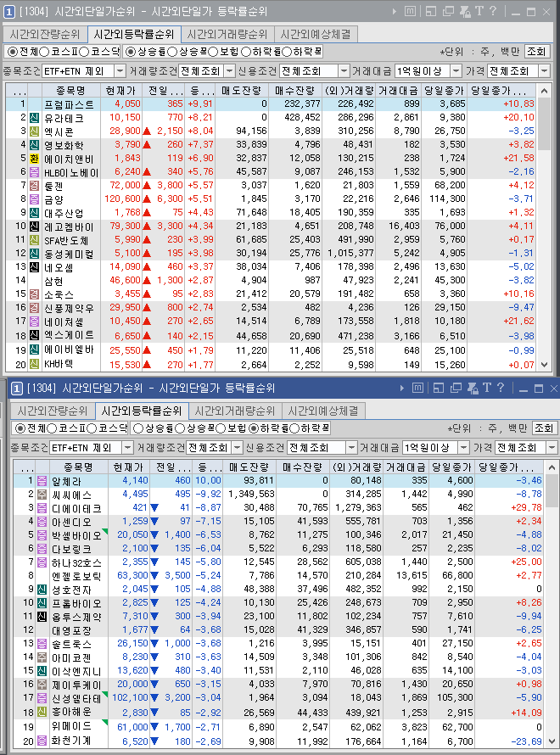Click the small play arrow in upper window title bar
This screenshot has width=560, height=755.
(x=395, y=11)
